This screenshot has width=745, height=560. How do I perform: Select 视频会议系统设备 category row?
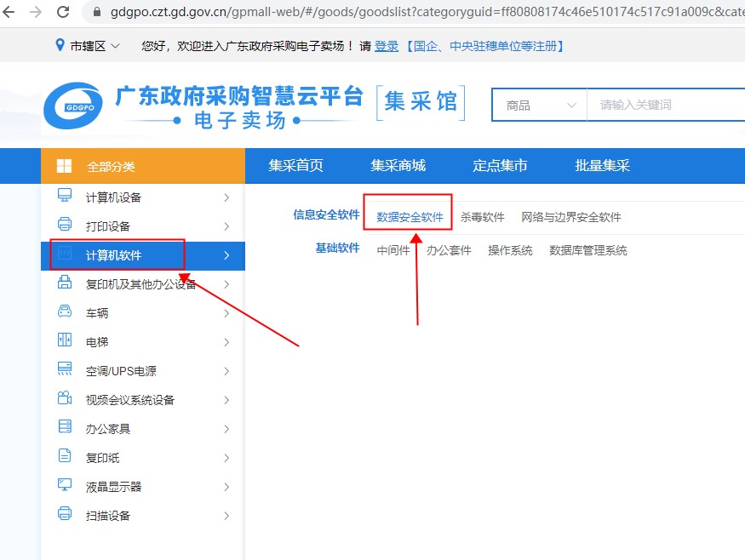coord(143,400)
